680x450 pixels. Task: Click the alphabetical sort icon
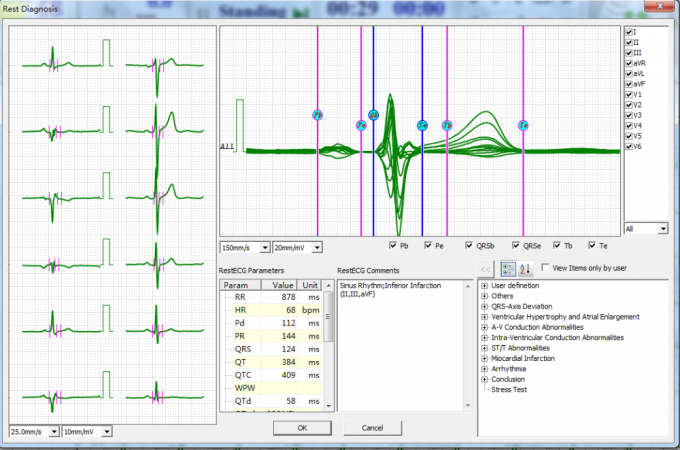coord(525,269)
